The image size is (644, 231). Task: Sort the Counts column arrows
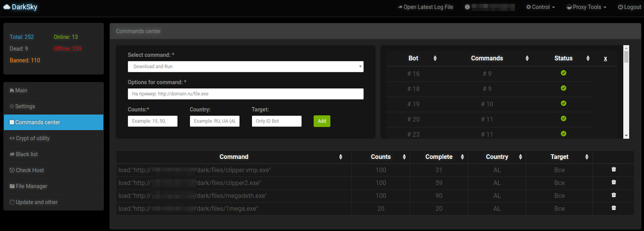pos(404,157)
